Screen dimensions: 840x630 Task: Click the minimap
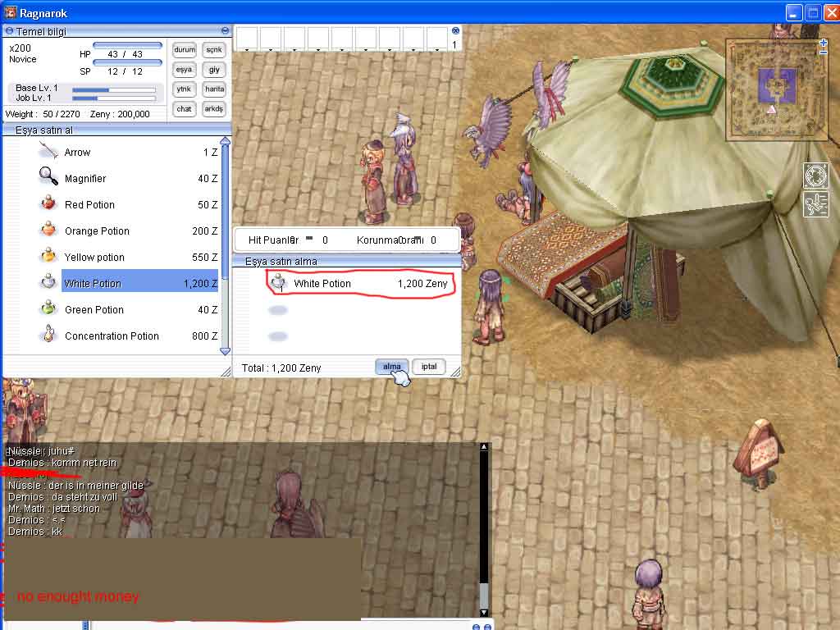pyautogui.click(x=775, y=89)
